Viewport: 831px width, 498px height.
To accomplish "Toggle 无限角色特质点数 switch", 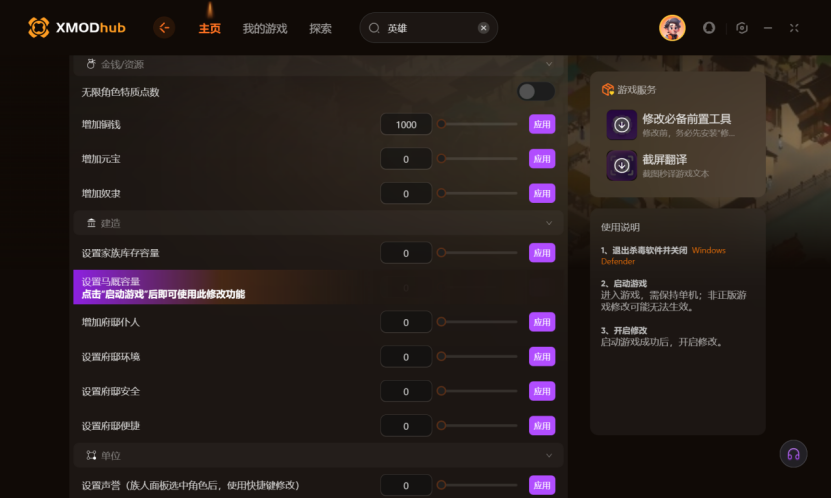I will pos(536,92).
